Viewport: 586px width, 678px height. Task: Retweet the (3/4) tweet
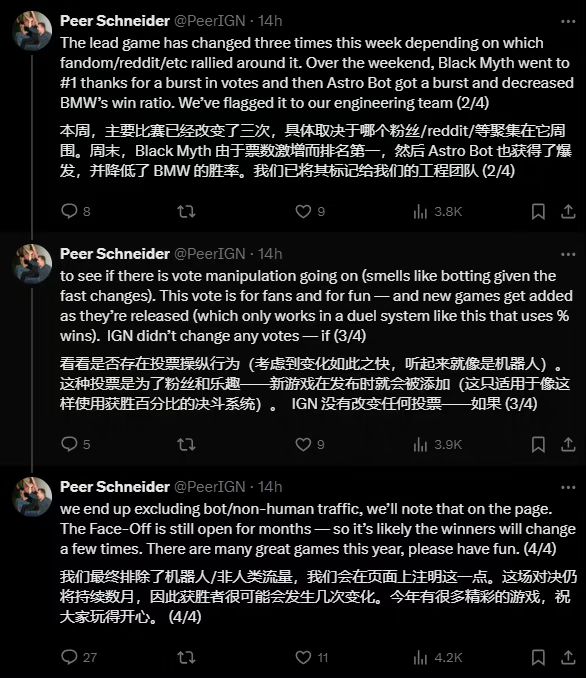click(186, 444)
